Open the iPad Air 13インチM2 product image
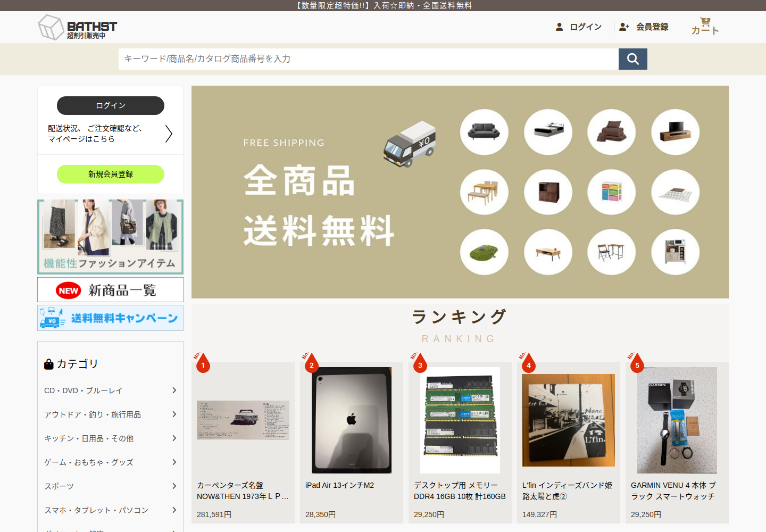 pyautogui.click(x=352, y=420)
